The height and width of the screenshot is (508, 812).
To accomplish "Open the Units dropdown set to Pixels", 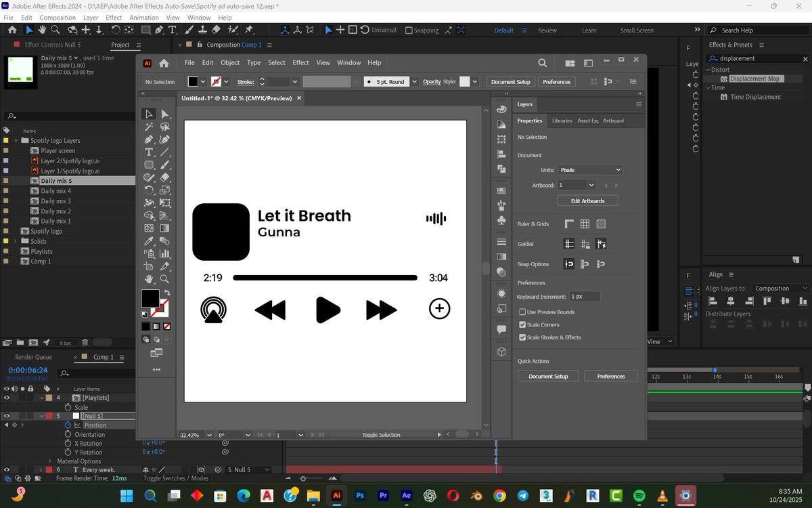I will click(589, 169).
